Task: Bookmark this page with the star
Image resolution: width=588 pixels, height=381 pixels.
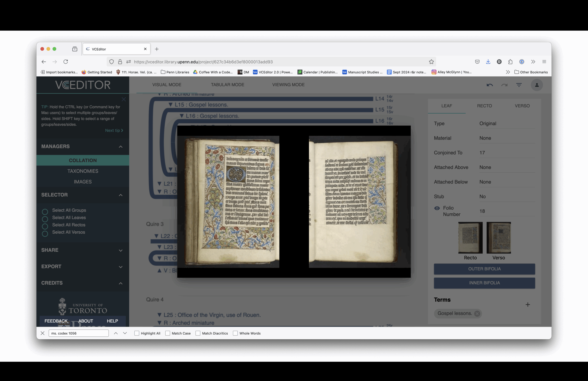Action: tap(431, 62)
